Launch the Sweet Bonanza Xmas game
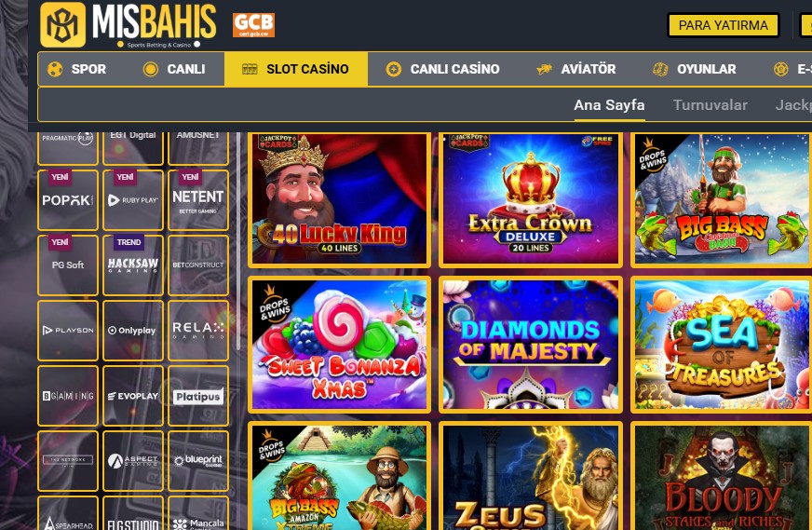The image size is (812, 530). [x=340, y=345]
